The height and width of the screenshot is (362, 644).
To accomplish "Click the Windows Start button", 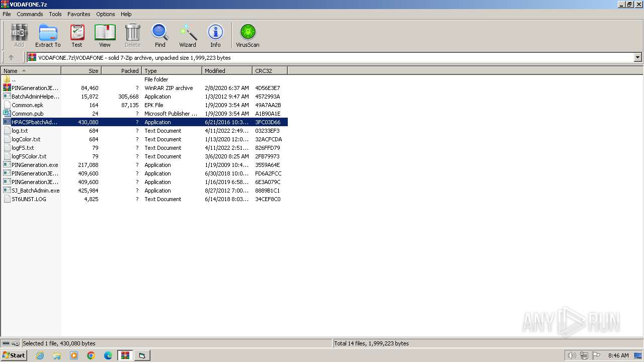I will (14, 355).
